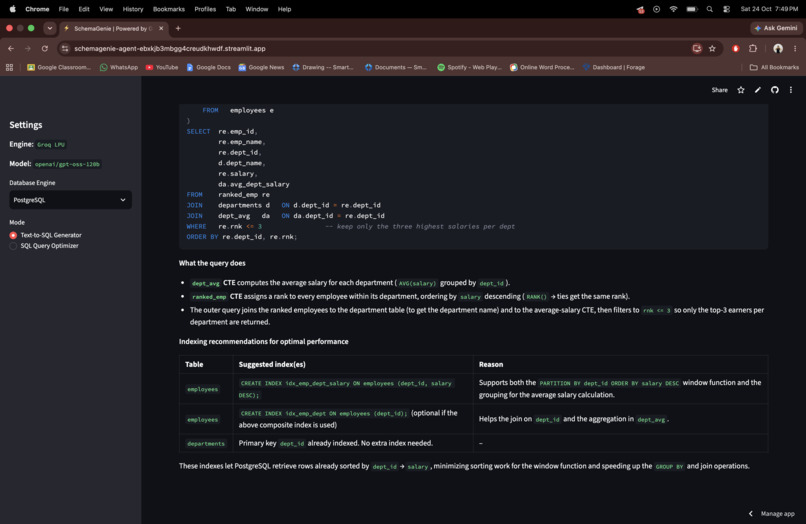Open Spotlight search in menu bar
806x524 pixels.
[709, 9]
